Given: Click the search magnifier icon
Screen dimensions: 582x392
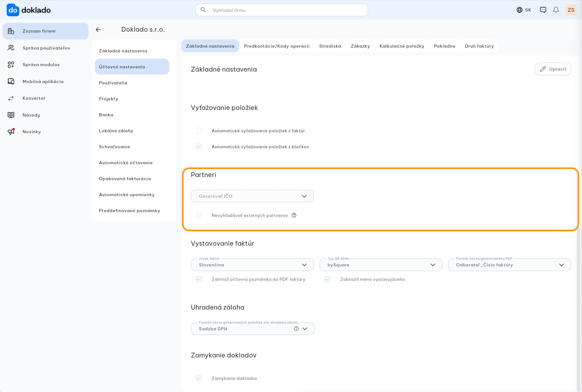Looking at the screenshot, I should (x=203, y=10).
